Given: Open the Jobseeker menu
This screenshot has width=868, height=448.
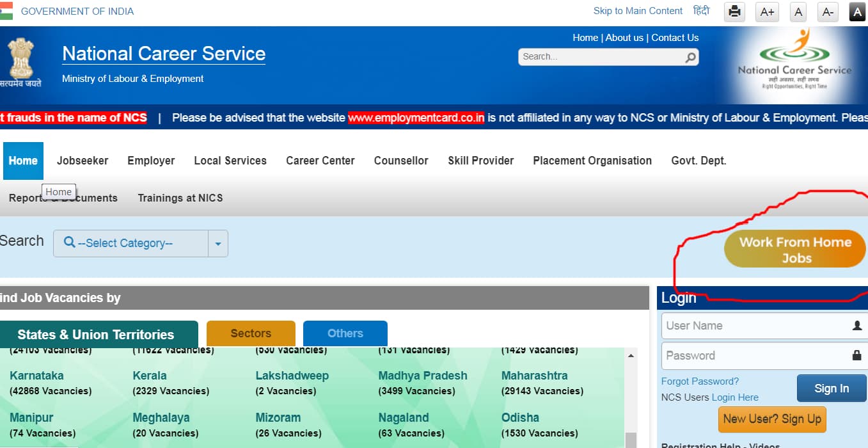Looking at the screenshot, I should tap(83, 161).
